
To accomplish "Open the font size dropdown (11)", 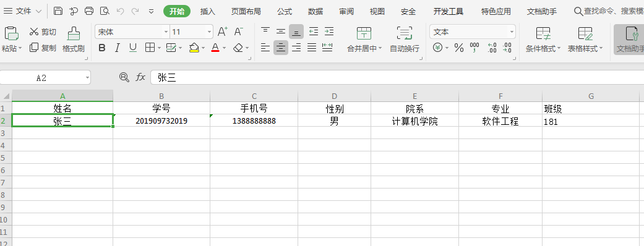I will (210, 32).
